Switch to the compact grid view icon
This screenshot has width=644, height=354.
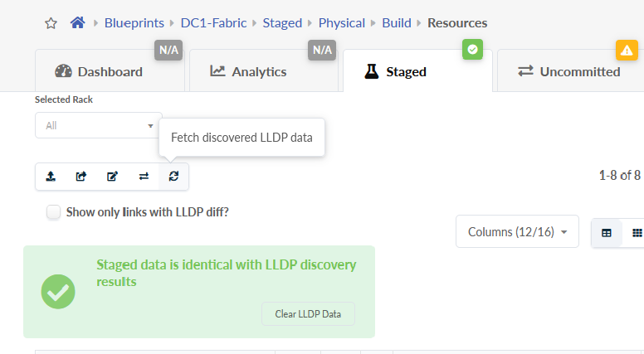coord(637,233)
